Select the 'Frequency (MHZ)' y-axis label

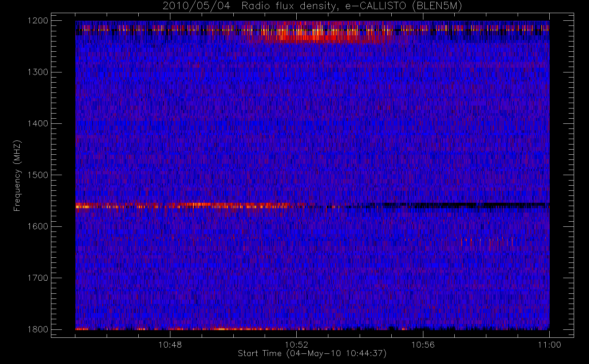tap(17, 175)
